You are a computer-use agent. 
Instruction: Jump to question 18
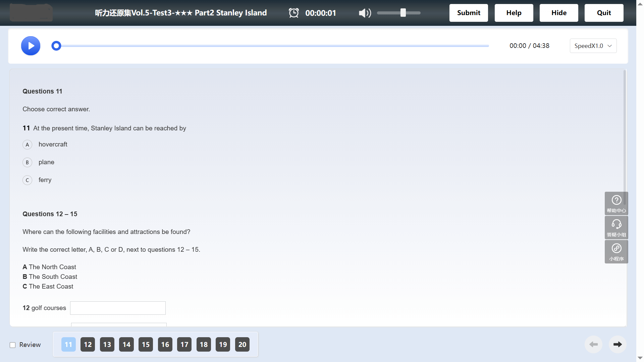[x=204, y=344]
